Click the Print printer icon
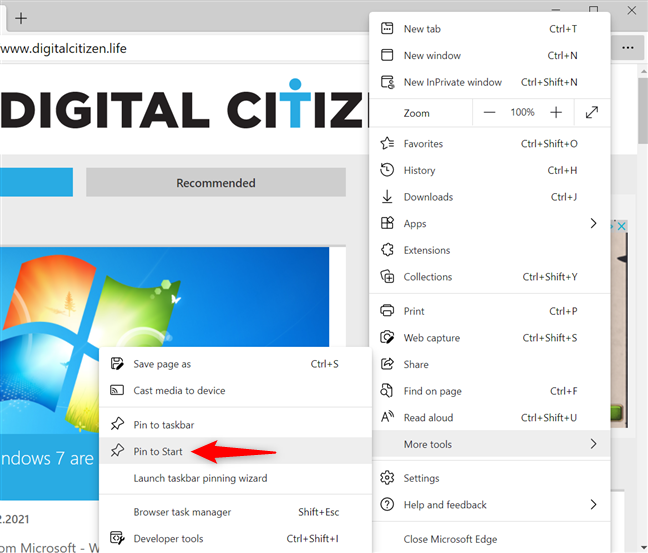Screen dimensions: 648x553 click(x=387, y=310)
